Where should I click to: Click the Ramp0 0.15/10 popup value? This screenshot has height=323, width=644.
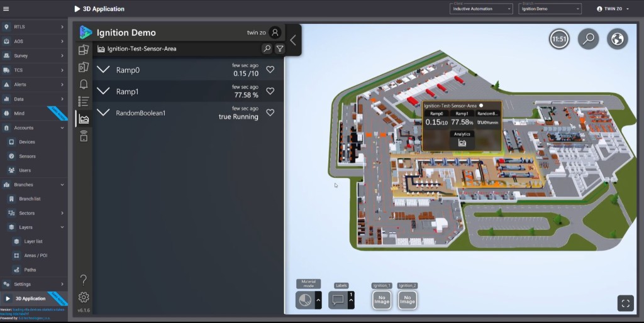(436, 123)
